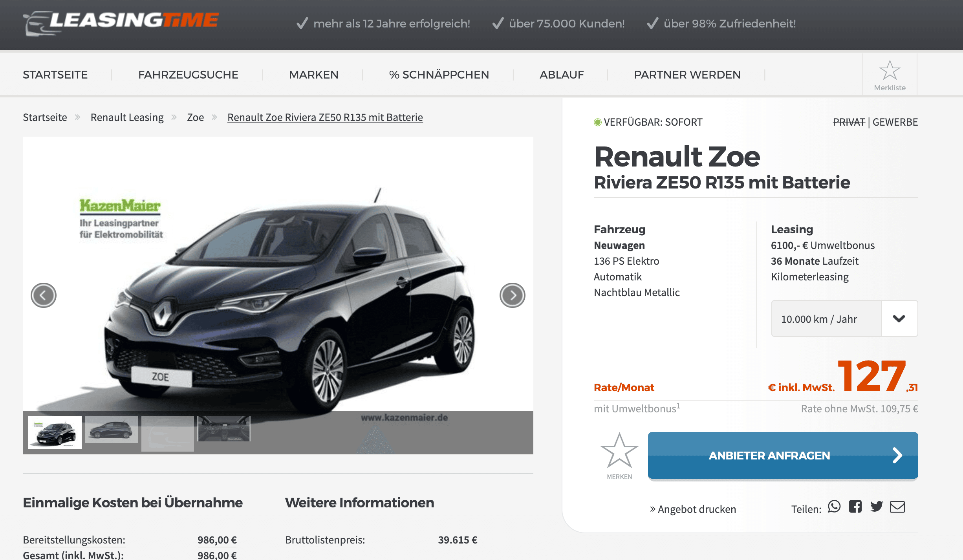Select fourth interior dashboard thumbnail
This screenshot has height=560, width=963.
pos(224,429)
